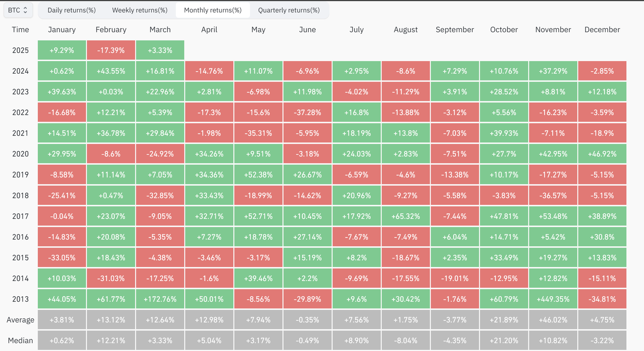The width and height of the screenshot is (644, 351).
Task: Select the Monthly returns(%) tab
Action: [x=213, y=10]
